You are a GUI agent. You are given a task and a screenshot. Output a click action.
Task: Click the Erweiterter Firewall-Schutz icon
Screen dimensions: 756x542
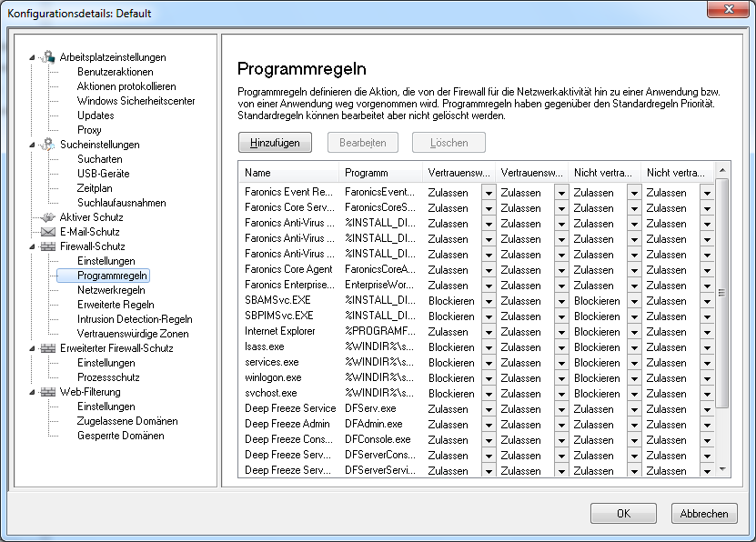[47, 347]
